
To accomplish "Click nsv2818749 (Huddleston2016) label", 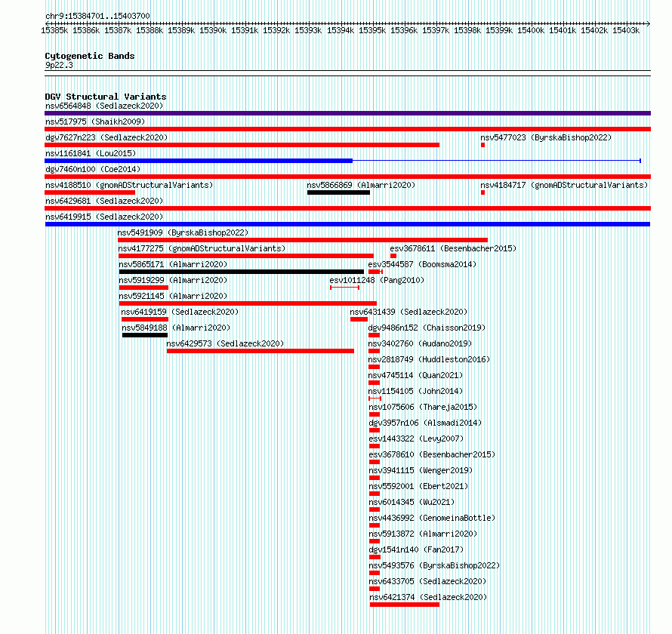I will [429, 359].
